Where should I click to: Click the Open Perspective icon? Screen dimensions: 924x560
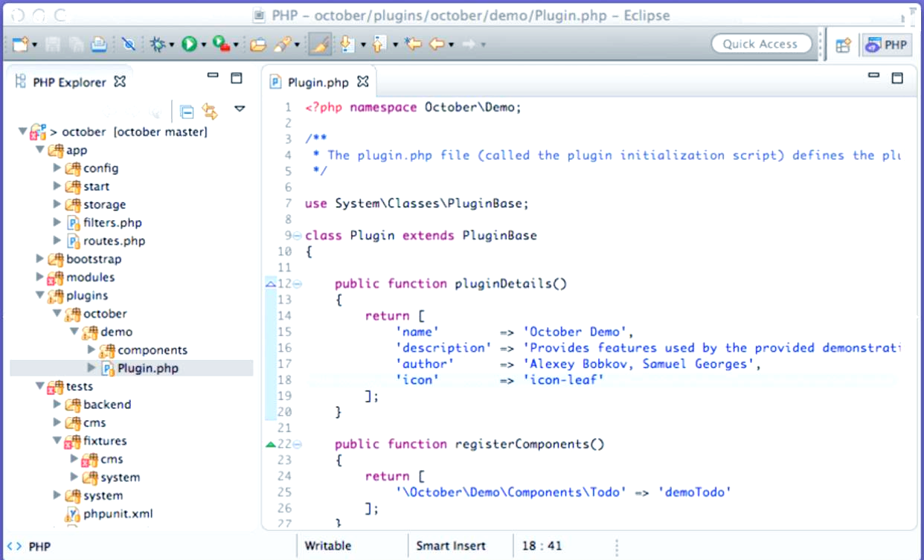point(843,45)
